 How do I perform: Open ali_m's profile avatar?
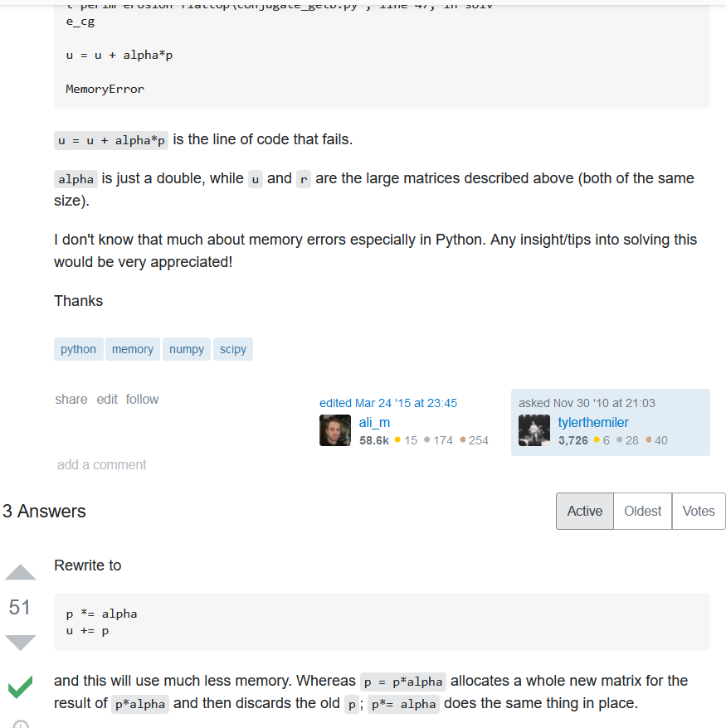pyautogui.click(x=334, y=430)
